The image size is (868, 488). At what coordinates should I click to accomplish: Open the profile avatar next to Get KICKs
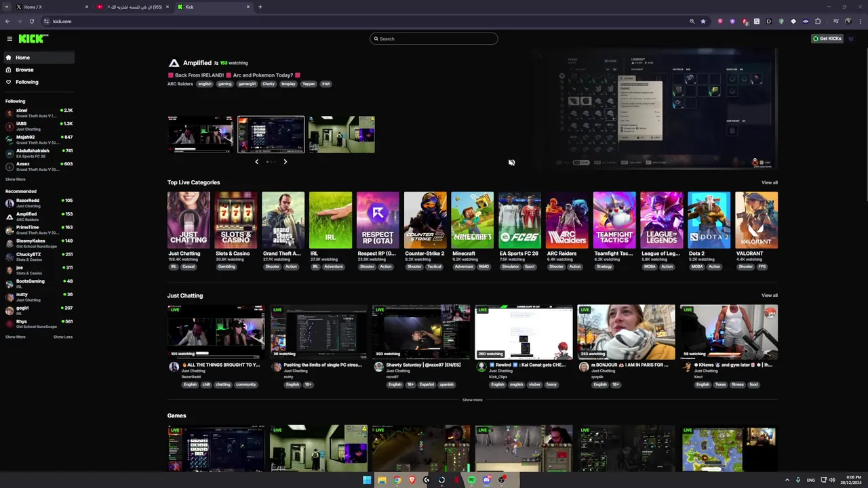click(851, 39)
